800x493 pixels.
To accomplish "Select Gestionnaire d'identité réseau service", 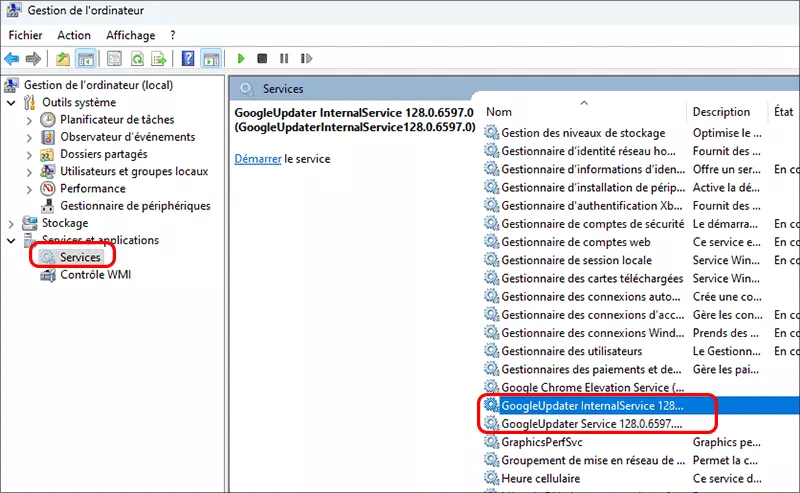I will (x=588, y=151).
